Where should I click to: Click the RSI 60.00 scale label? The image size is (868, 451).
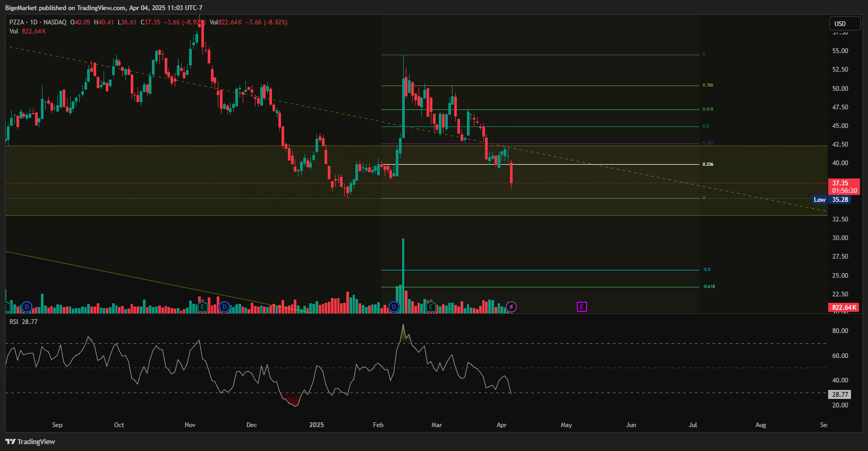840,356
